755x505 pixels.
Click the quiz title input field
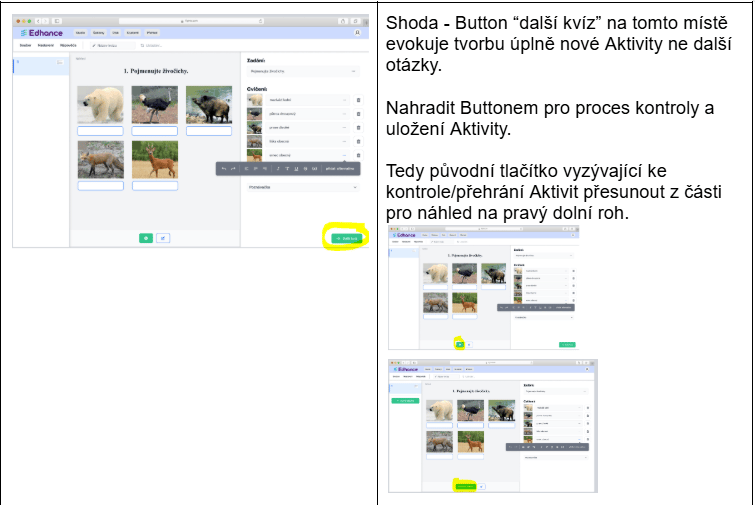(113, 45)
